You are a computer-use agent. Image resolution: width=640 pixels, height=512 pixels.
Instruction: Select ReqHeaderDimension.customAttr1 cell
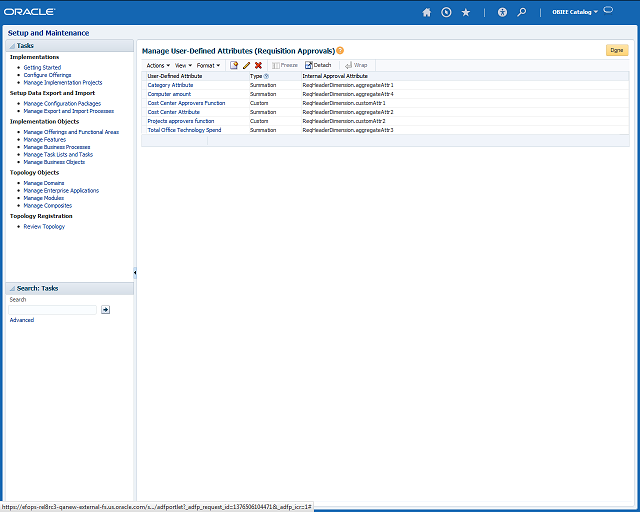point(344,103)
